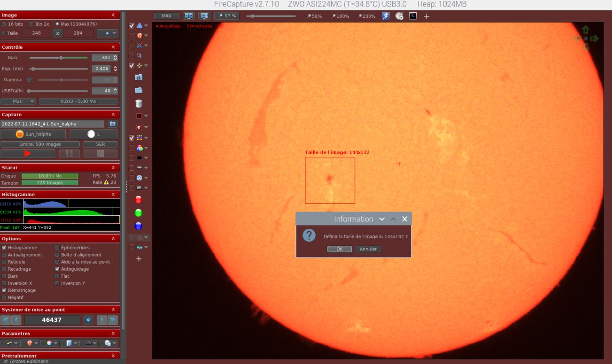Screen dimensions: 612x364
Task: Click the Limite: 500 images button
Action: (x=40, y=144)
